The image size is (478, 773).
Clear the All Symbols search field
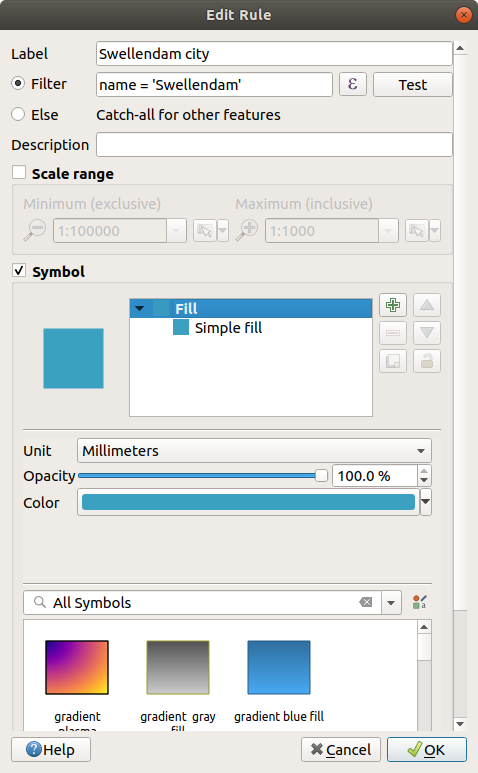(366, 602)
